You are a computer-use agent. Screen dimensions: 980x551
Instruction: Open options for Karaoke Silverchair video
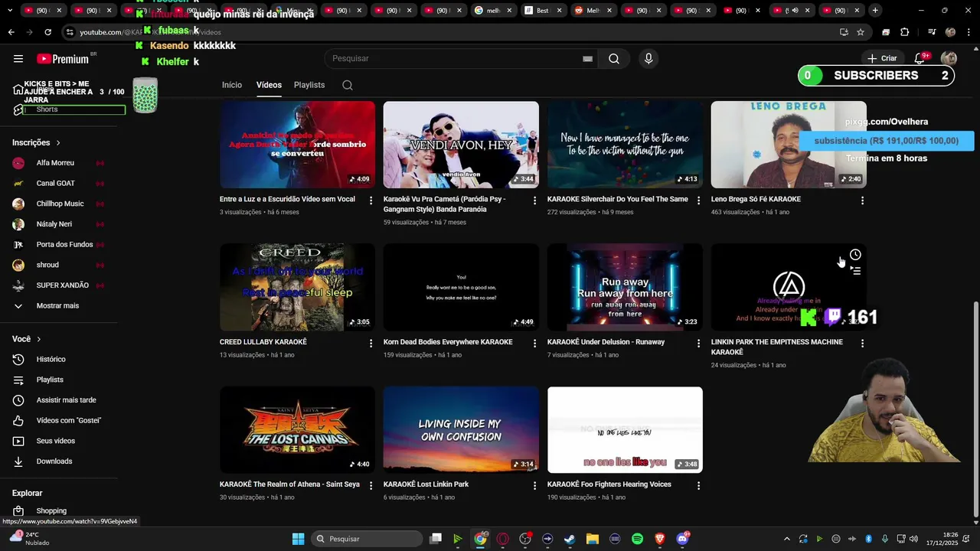pos(698,201)
